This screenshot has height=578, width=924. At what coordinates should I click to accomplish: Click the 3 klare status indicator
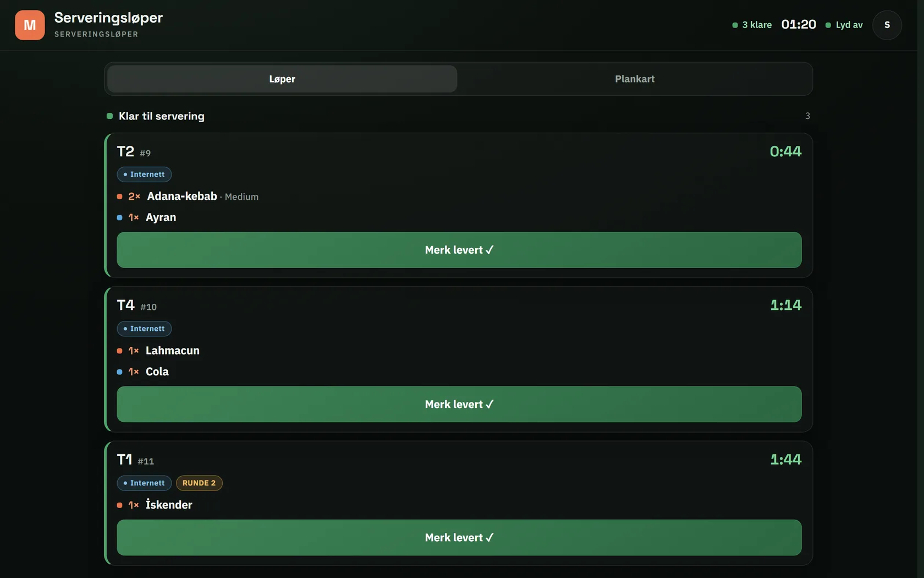(x=752, y=25)
